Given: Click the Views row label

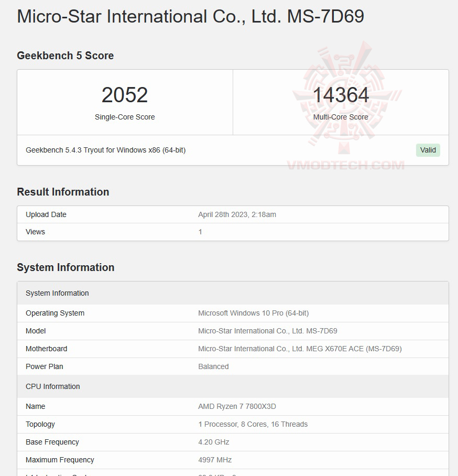Looking at the screenshot, I should click(35, 232).
